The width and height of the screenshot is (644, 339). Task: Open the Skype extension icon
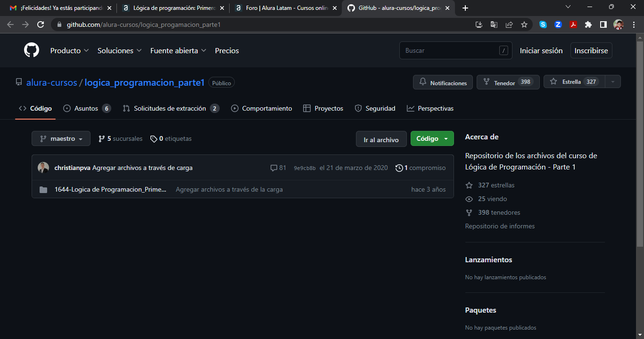543,24
